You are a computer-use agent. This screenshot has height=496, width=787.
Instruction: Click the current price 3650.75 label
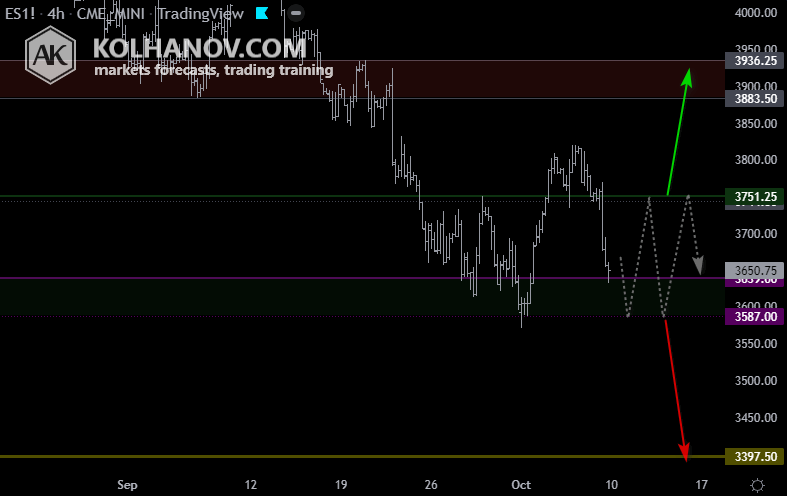tap(755, 270)
